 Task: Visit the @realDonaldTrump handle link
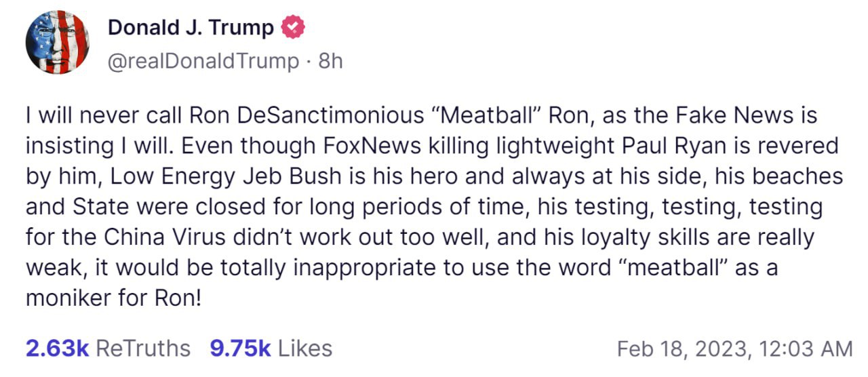tap(203, 61)
